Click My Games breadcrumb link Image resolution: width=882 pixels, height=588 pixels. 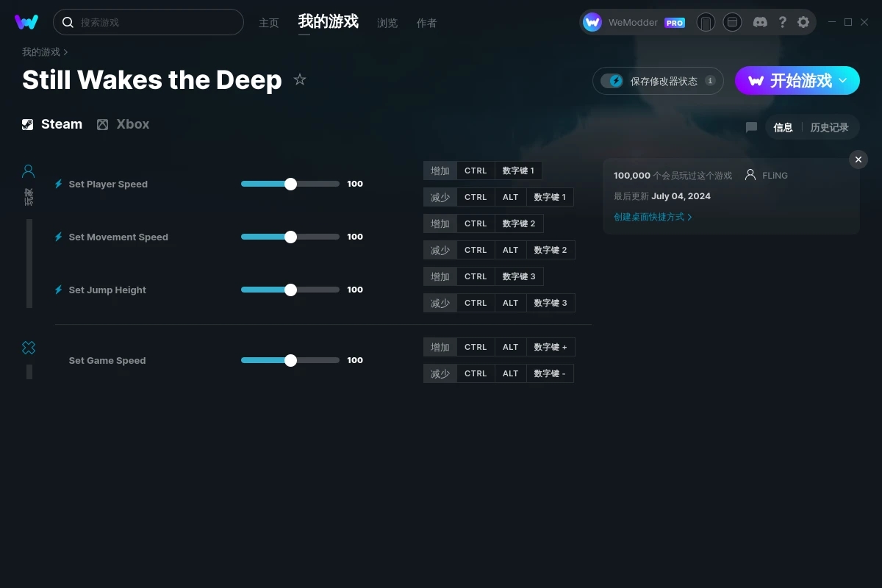coord(41,52)
